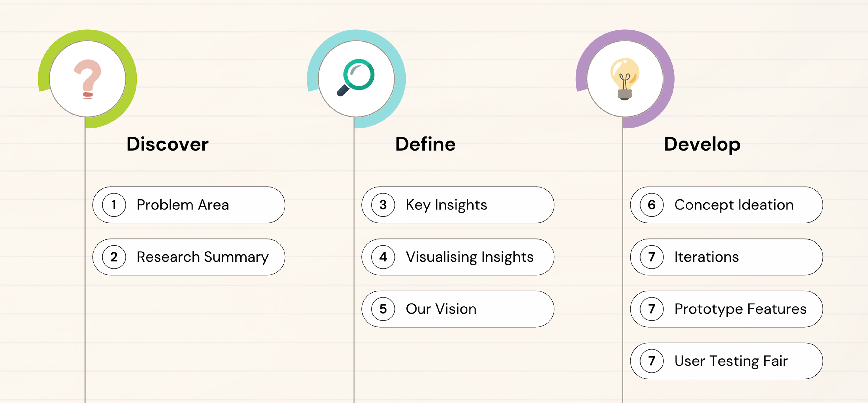Open the Iterations section
The image size is (868, 403).
coord(726,257)
